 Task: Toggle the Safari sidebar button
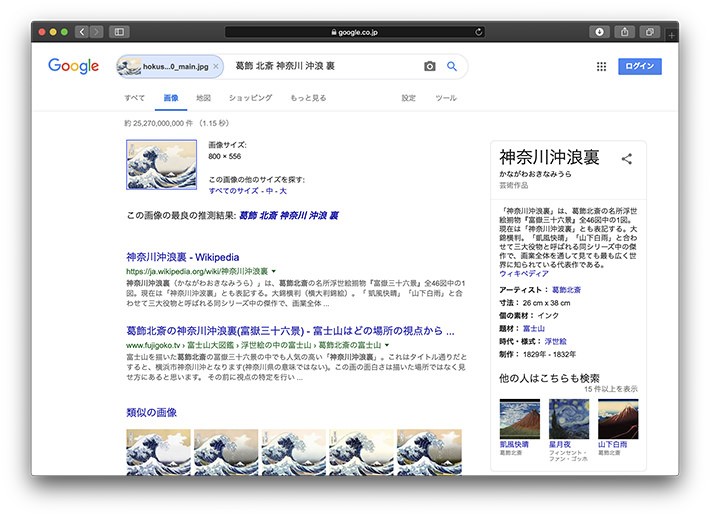point(118,32)
